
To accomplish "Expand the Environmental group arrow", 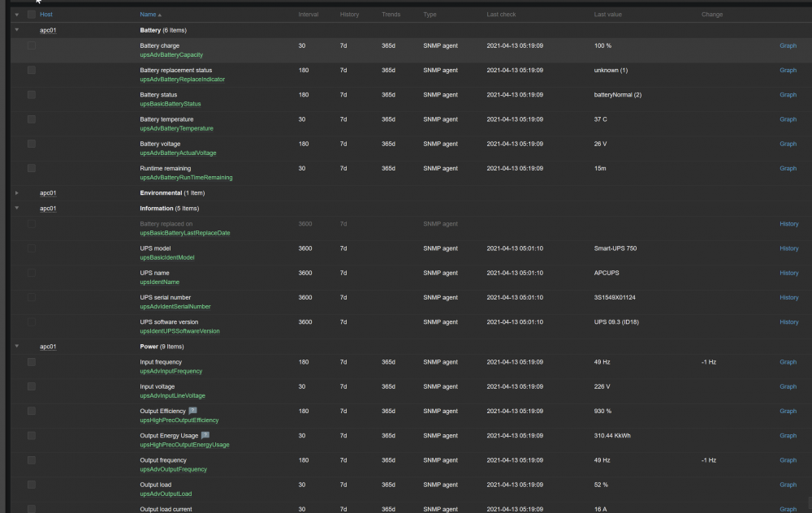I will tap(17, 192).
